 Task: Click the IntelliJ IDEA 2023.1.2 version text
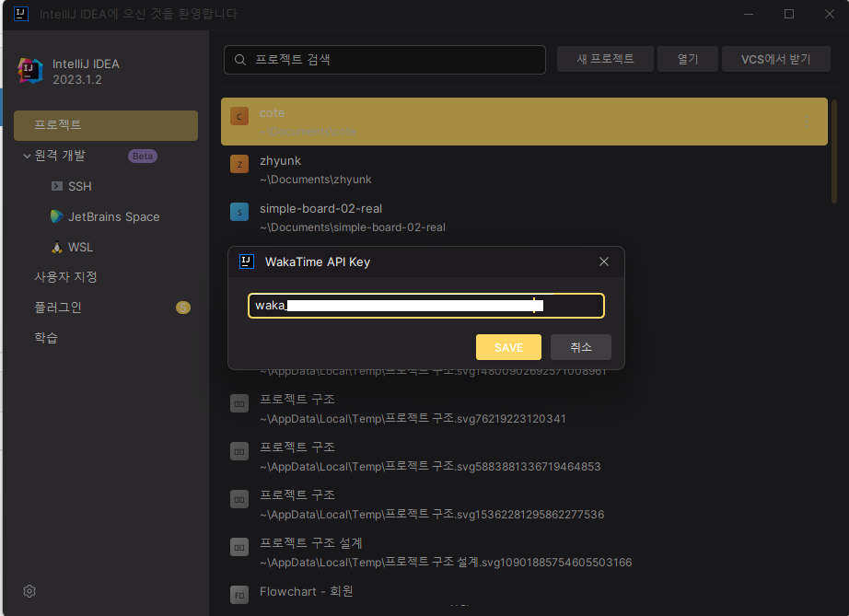point(76,79)
